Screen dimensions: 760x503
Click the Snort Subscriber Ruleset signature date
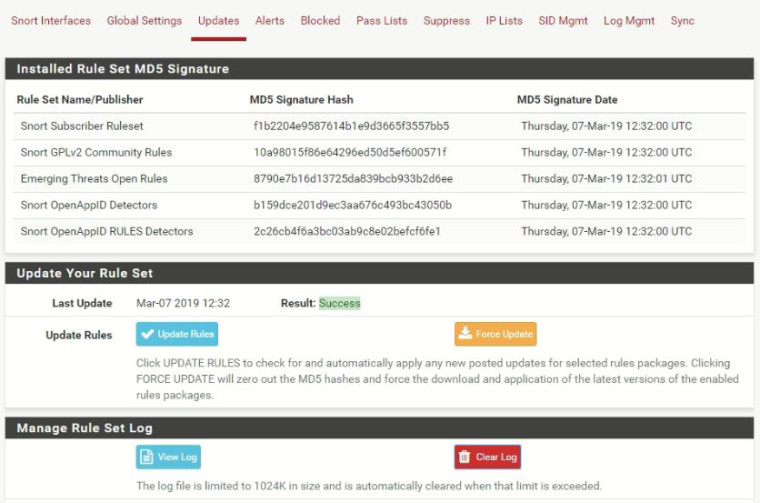(607, 126)
